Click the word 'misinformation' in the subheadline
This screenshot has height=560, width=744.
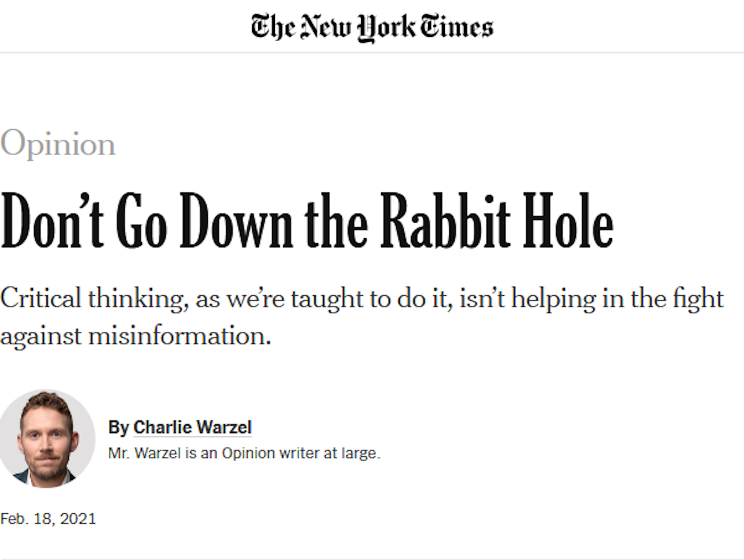tap(179, 336)
